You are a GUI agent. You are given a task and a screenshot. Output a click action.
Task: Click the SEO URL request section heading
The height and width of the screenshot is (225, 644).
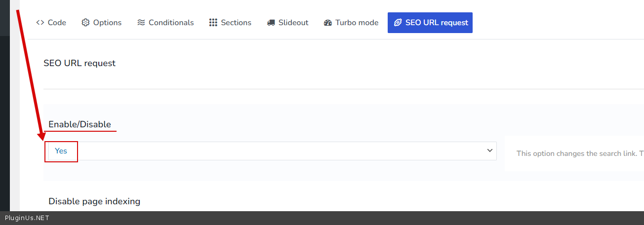pyautogui.click(x=80, y=63)
